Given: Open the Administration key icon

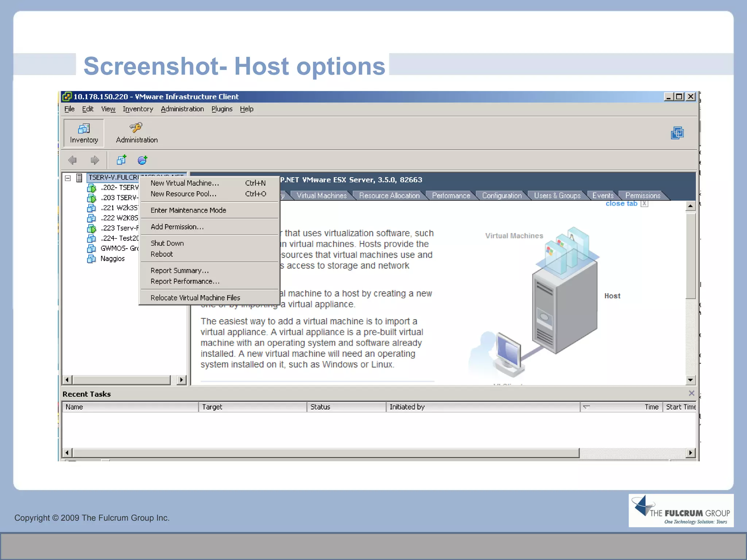Looking at the screenshot, I should (x=136, y=127).
